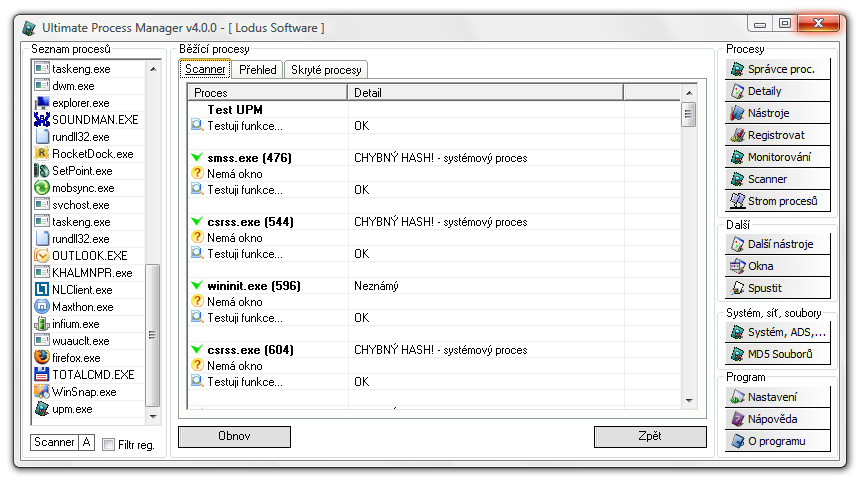This screenshot has height=488, width=867.
Task: Click scanner results scrollbar thumb
Action: (688, 114)
